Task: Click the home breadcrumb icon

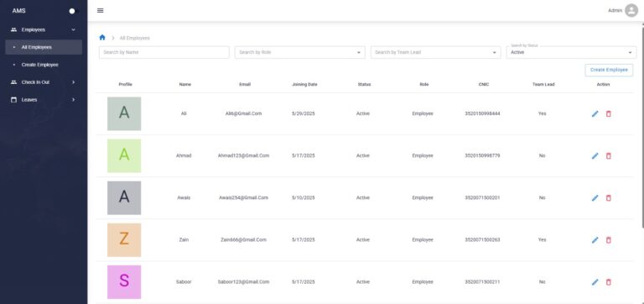Action: tap(102, 38)
